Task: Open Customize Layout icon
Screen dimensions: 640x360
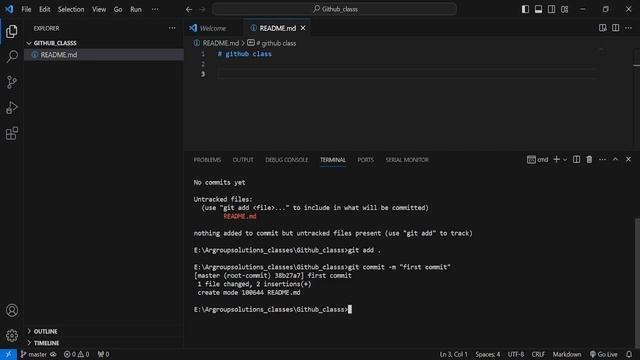Action: point(564,9)
